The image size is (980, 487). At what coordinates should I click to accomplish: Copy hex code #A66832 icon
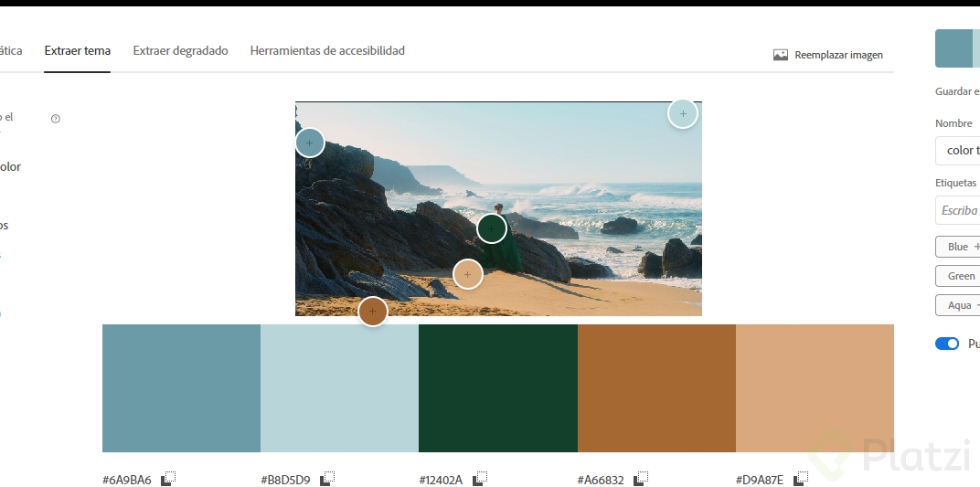[x=642, y=479]
